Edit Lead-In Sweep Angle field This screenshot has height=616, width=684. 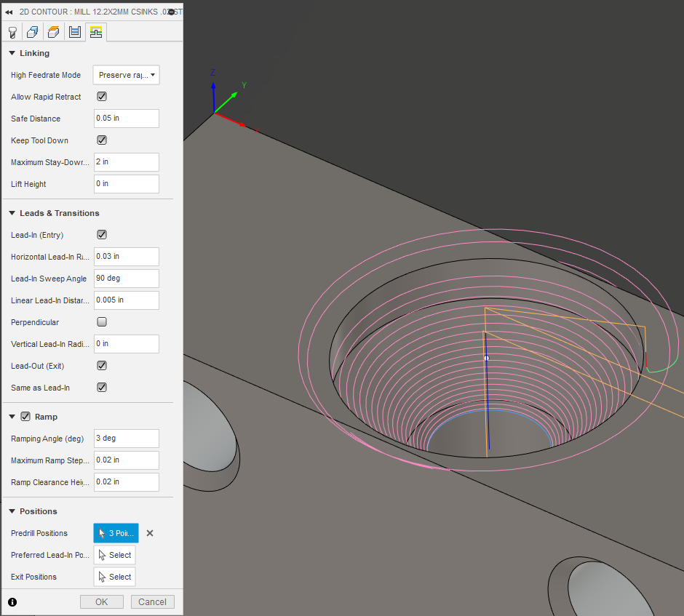click(127, 278)
